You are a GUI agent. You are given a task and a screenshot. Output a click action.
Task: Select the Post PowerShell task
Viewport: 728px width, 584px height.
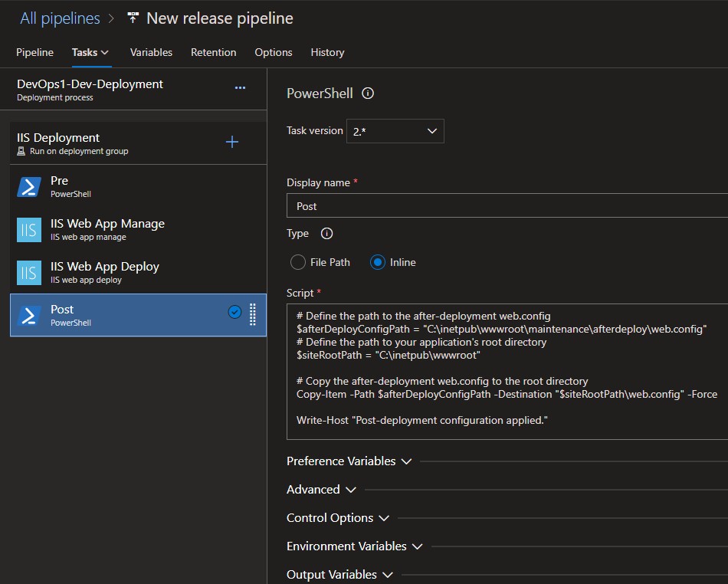point(138,315)
